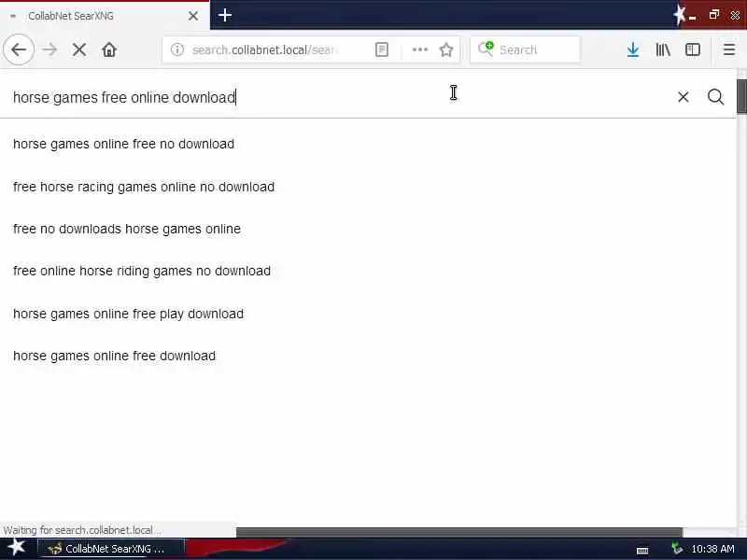Pick 'free no downloads horse games online'

pos(127,229)
